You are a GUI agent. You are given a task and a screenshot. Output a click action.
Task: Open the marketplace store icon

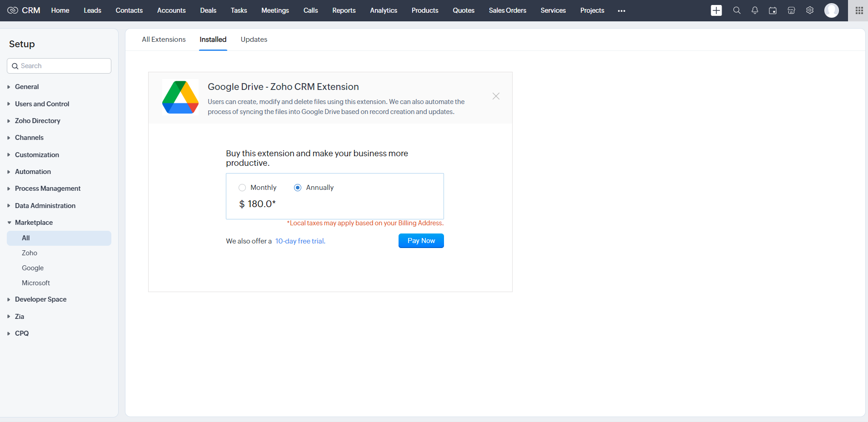pos(791,10)
